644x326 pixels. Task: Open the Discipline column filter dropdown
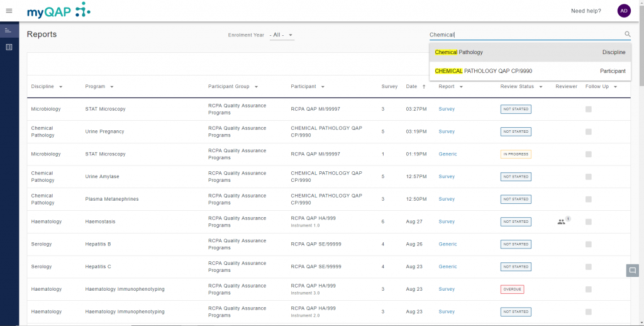click(61, 87)
